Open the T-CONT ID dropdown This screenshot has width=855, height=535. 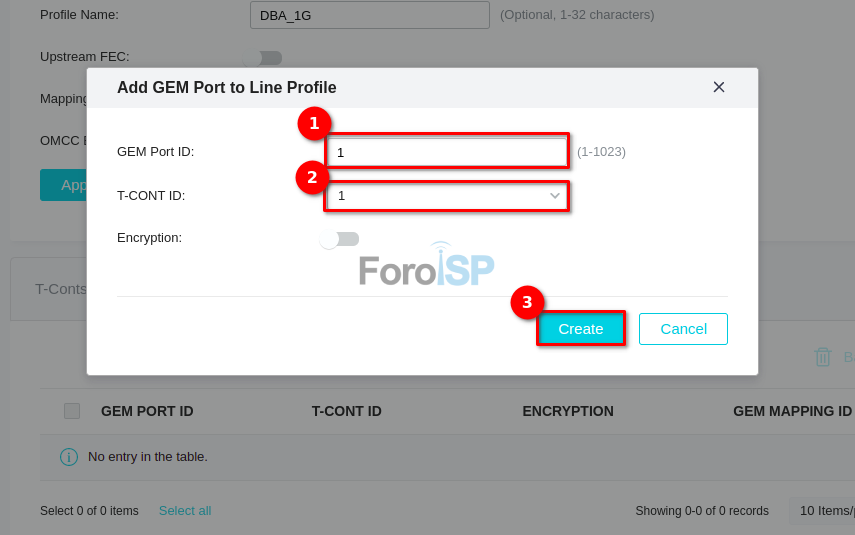[x=448, y=196]
